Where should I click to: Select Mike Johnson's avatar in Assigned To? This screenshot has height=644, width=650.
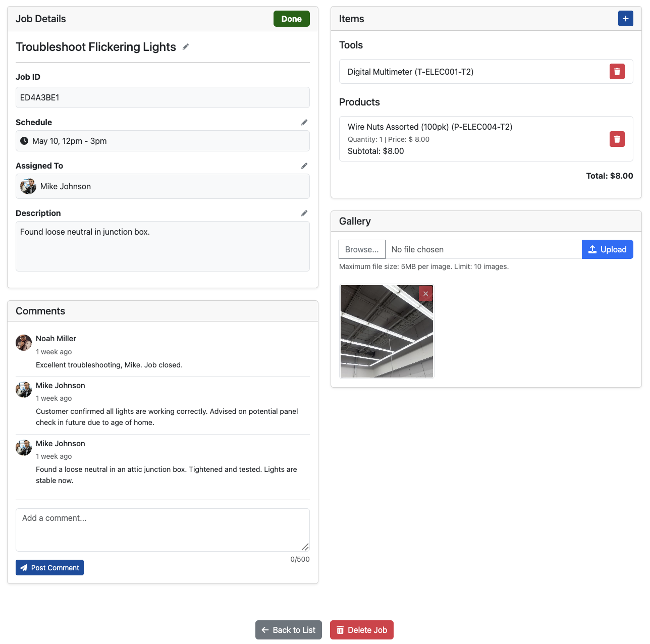tap(28, 186)
